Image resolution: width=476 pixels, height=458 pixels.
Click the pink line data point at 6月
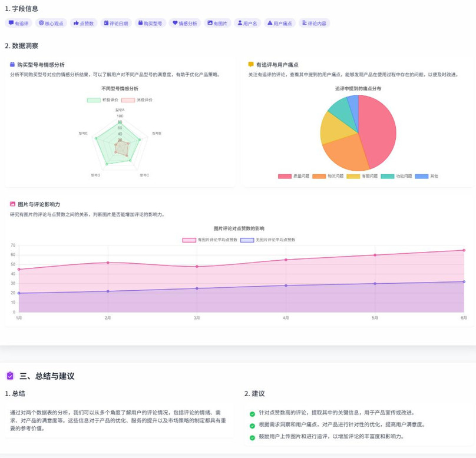click(464, 250)
